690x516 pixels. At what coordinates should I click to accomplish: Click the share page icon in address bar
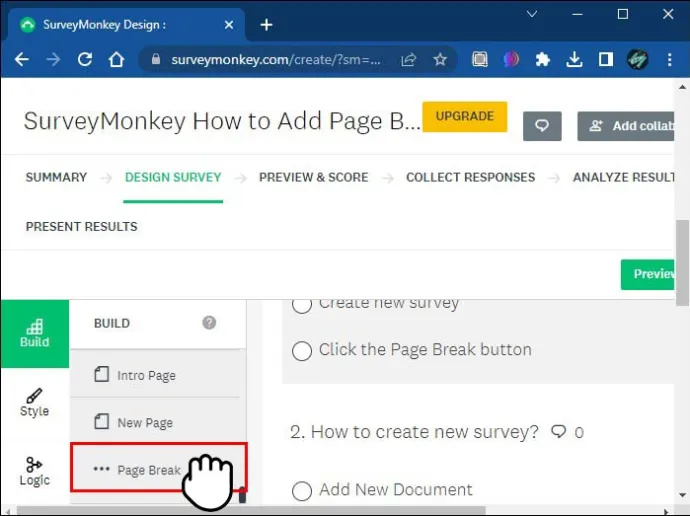point(409,59)
